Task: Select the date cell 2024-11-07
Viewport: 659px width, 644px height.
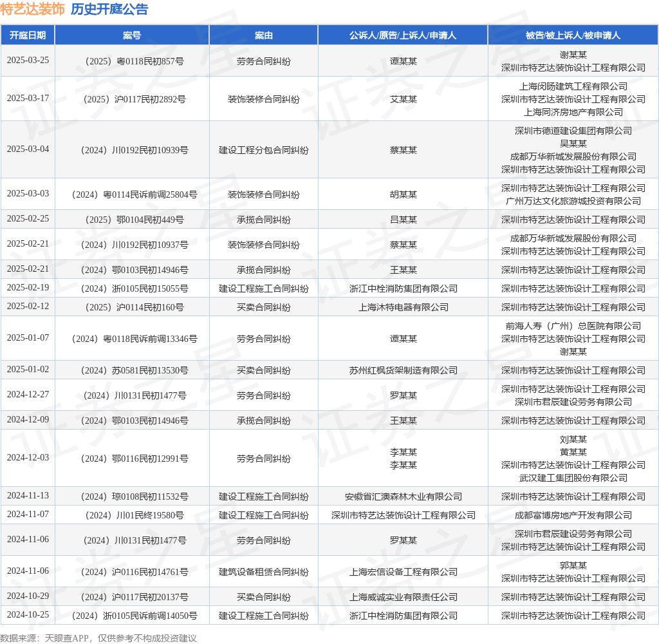Action: [x=28, y=515]
